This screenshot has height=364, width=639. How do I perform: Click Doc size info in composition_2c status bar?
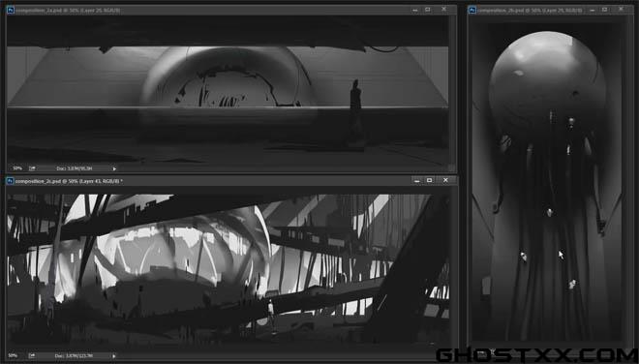pyautogui.click(x=74, y=356)
